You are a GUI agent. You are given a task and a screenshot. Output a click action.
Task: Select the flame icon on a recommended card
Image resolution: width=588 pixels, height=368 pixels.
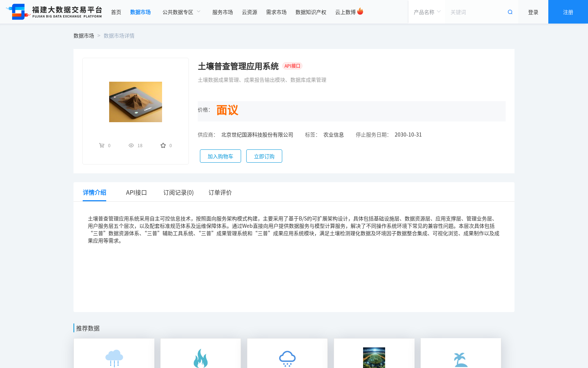[200, 358]
